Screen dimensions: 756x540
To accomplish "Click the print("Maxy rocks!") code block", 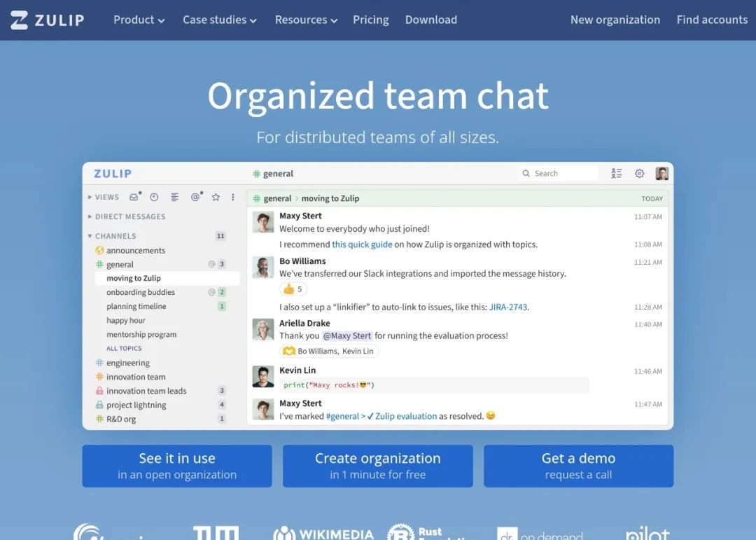I will 434,385.
